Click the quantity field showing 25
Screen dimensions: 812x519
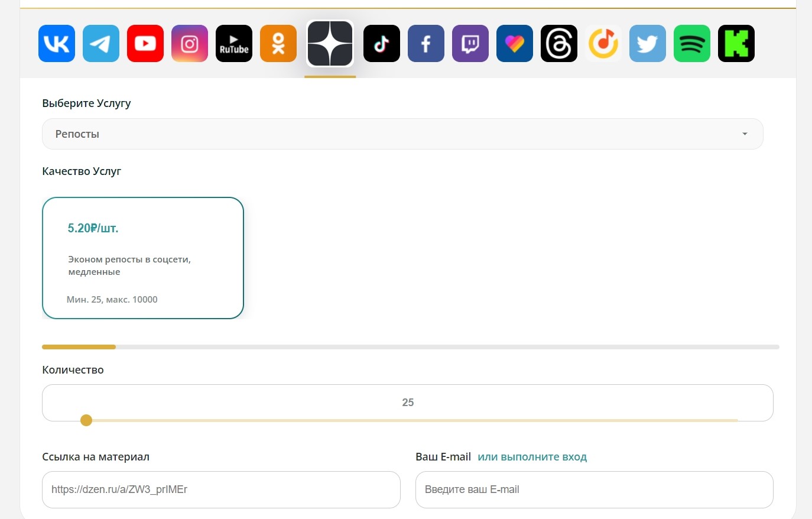tap(408, 402)
